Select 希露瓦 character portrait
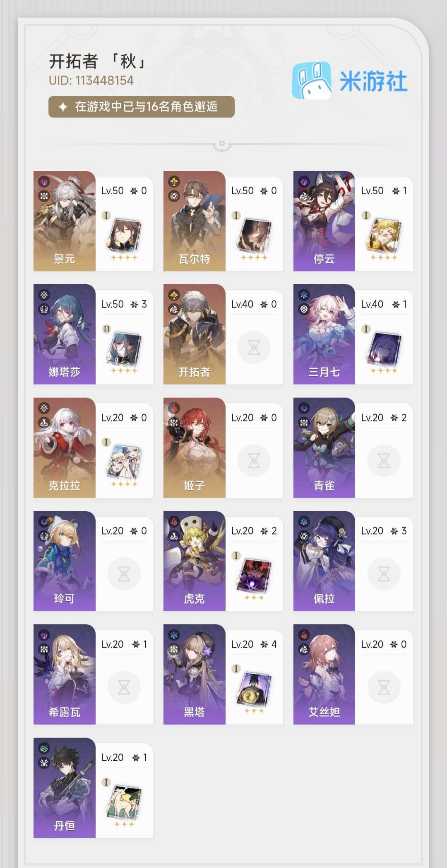Viewport: 447px width, 868px height. [65, 674]
